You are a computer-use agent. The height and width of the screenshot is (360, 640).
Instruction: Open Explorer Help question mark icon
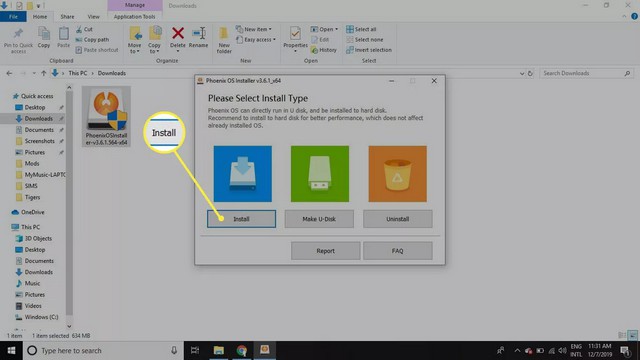634,16
